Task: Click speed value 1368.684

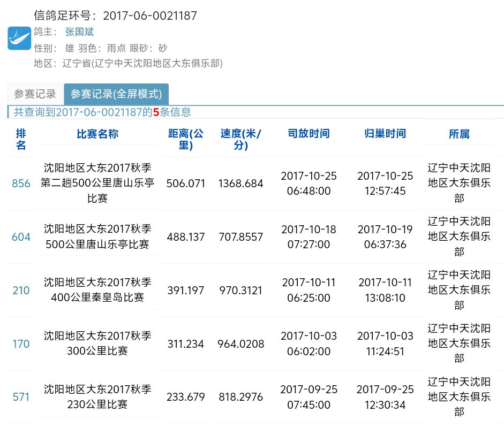Action: [x=240, y=184]
